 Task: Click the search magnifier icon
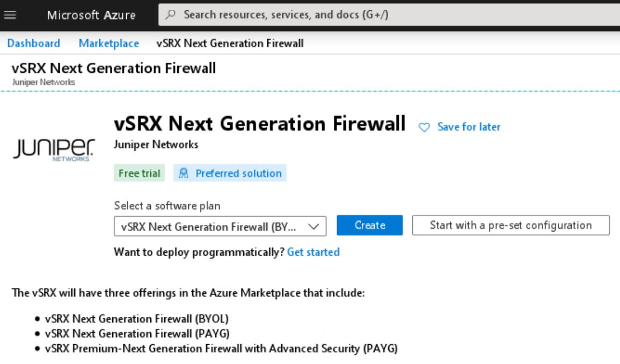coord(170,14)
